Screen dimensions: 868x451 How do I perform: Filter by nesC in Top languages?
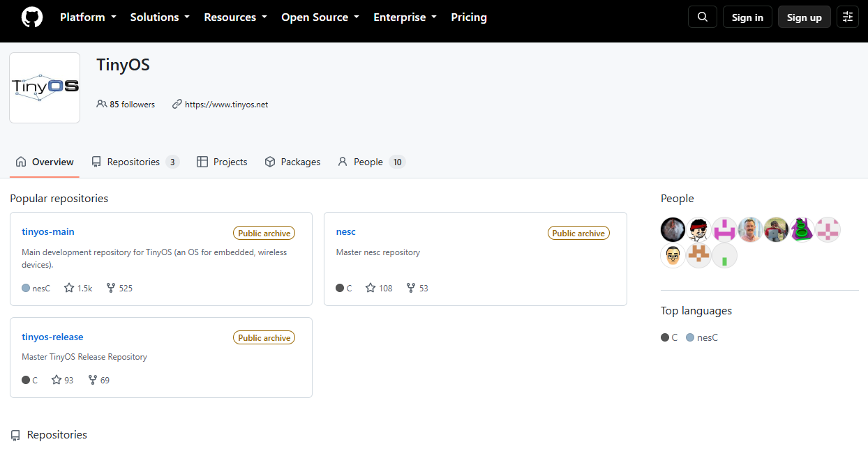(702, 337)
